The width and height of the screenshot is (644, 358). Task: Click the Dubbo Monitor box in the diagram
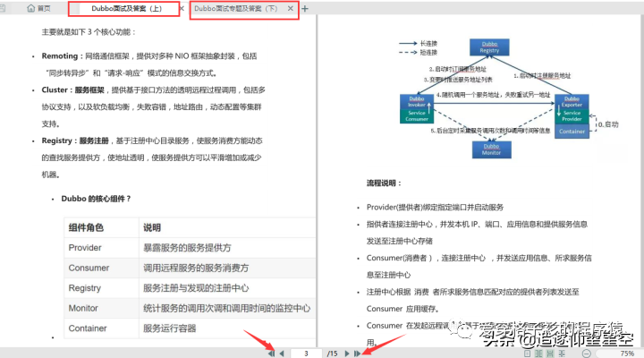point(492,149)
